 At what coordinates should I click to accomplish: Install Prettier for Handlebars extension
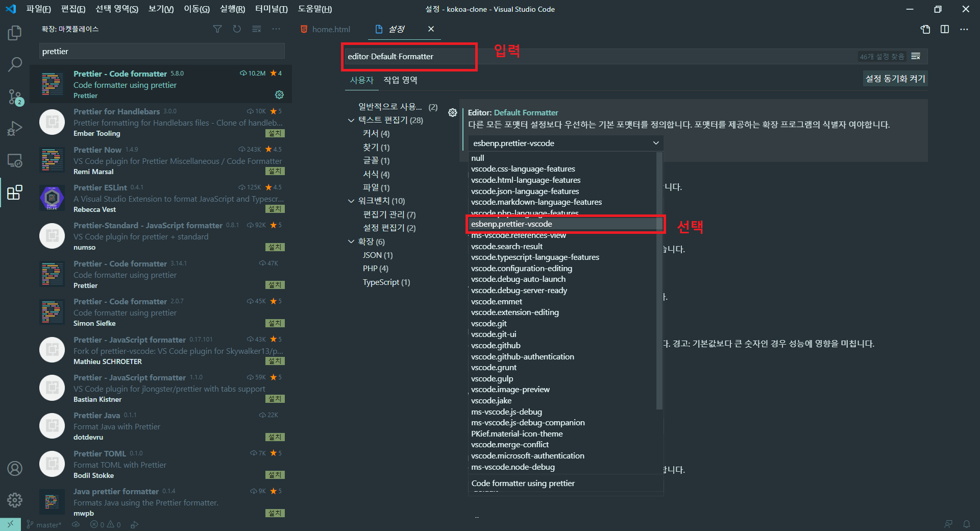pos(275,133)
